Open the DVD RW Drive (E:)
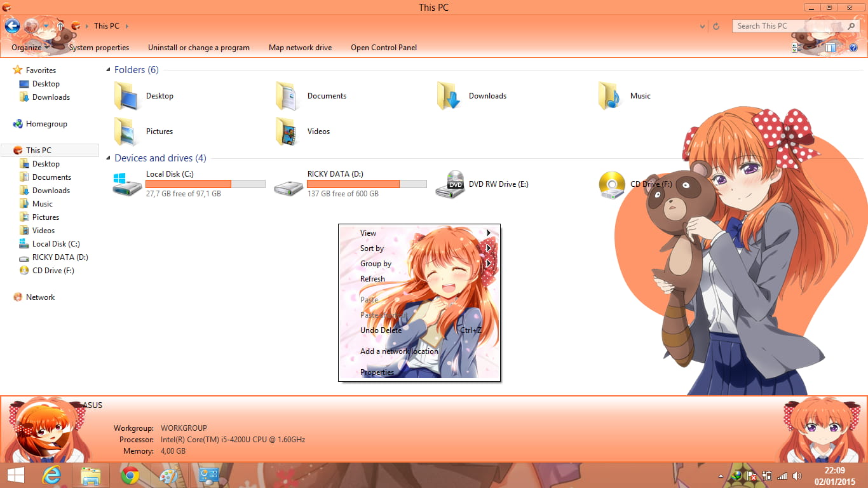The width and height of the screenshot is (868, 488). point(452,184)
